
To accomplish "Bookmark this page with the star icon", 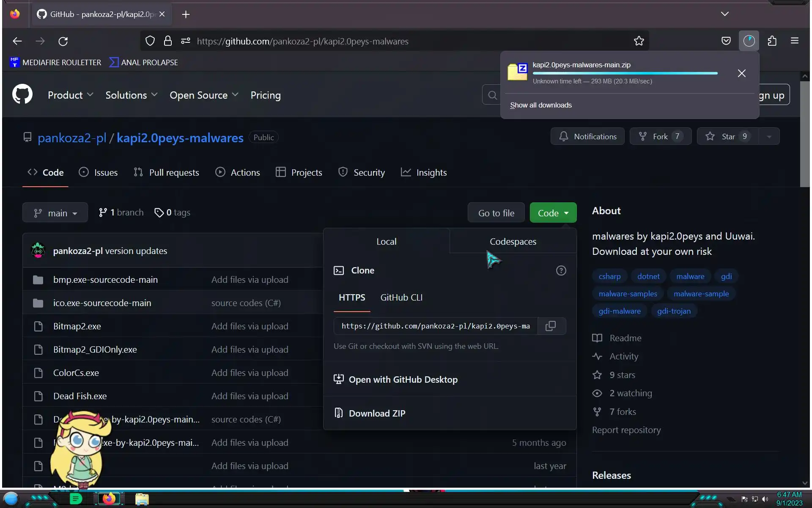I will pyautogui.click(x=639, y=41).
